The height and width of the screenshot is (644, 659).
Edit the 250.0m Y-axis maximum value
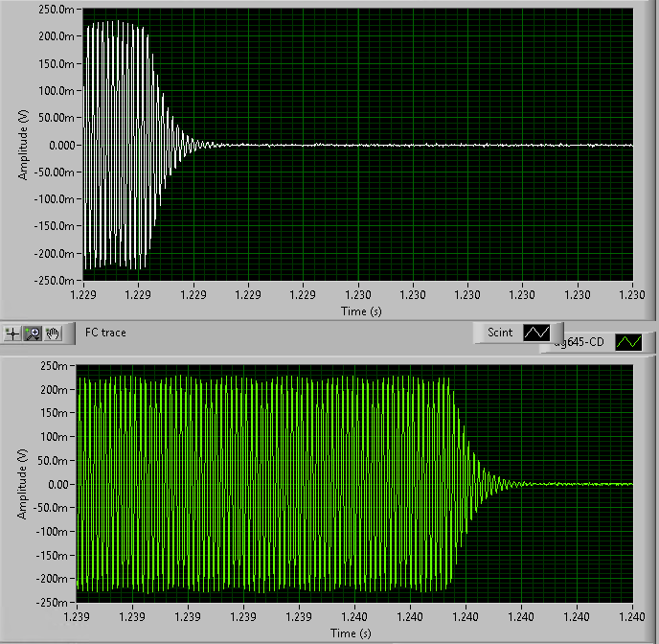coord(56,10)
